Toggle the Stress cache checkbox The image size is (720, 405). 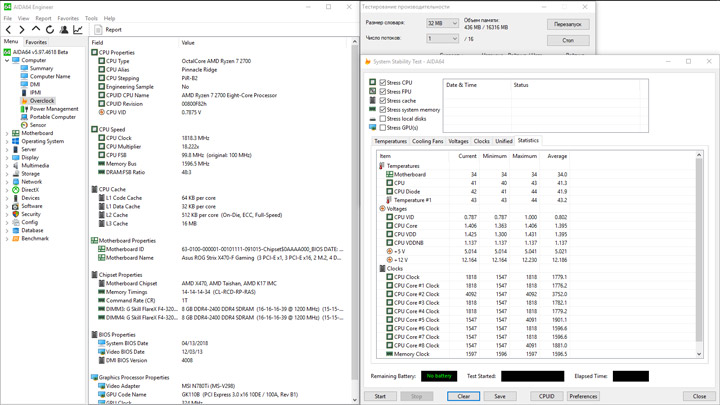[x=382, y=101]
